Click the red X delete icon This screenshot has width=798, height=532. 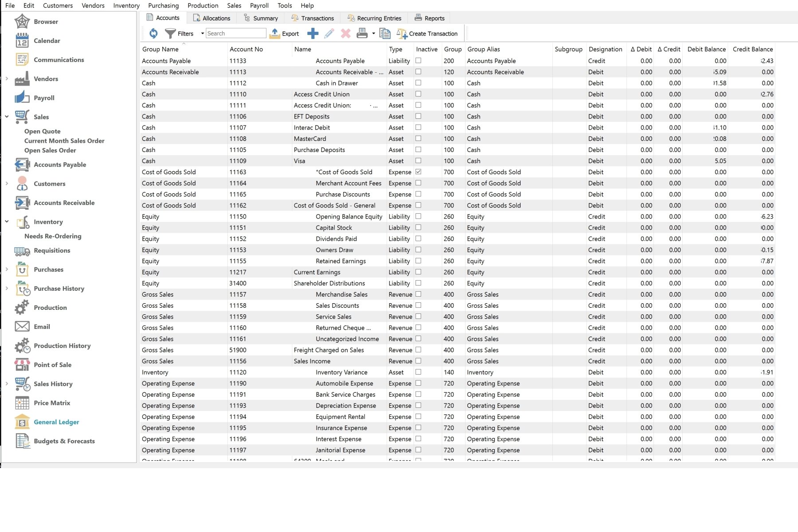coord(345,33)
